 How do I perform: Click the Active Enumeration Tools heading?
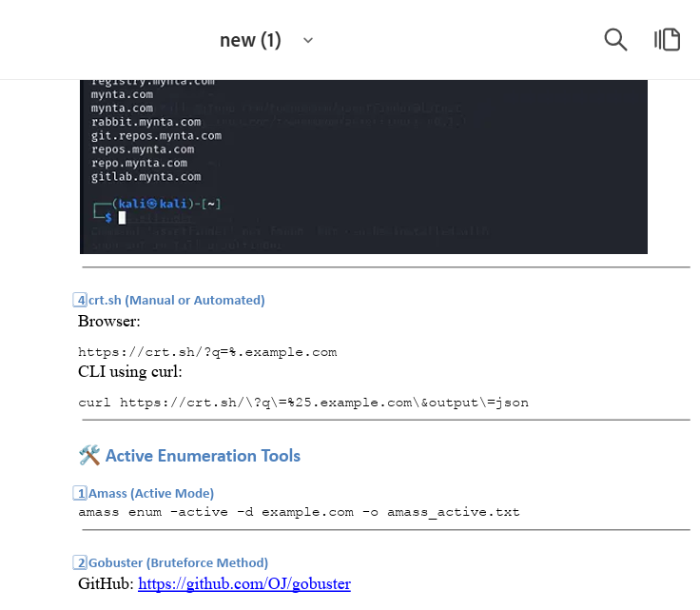203,456
